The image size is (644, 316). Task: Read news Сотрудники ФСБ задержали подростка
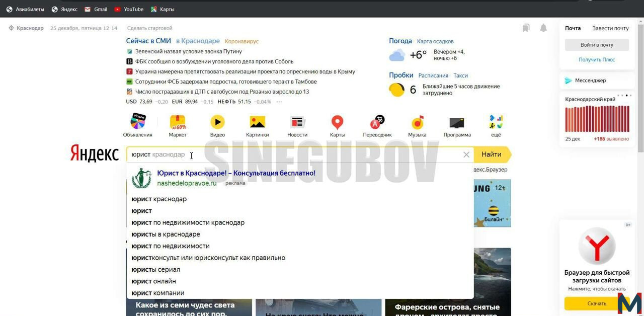coord(226,82)
